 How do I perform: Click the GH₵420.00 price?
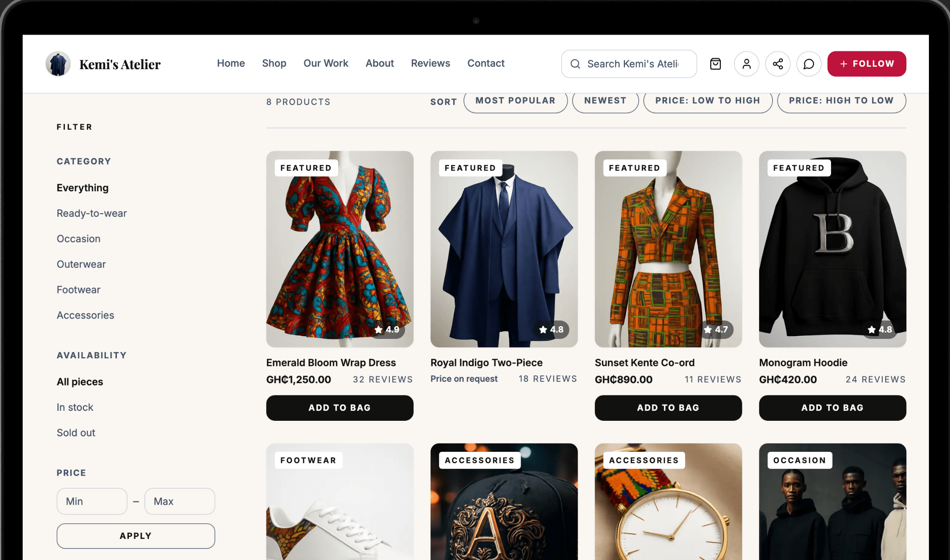[788, 379]
